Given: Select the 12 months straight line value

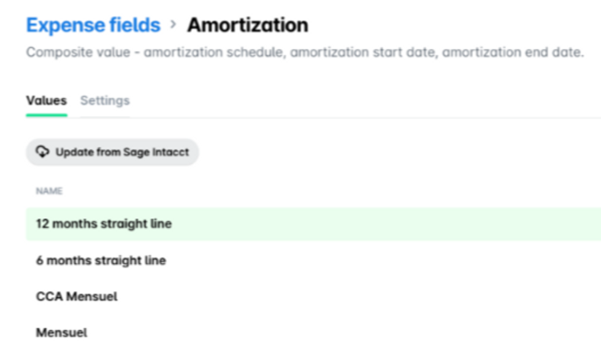Looking at the screenshot, I should 104,224.
